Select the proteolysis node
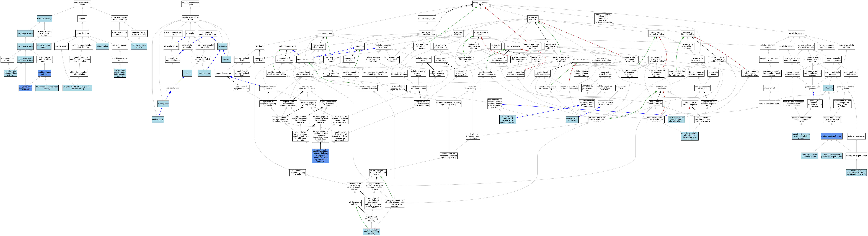The width and height of the screenshot is (868, 236). (x=828, y=88)
